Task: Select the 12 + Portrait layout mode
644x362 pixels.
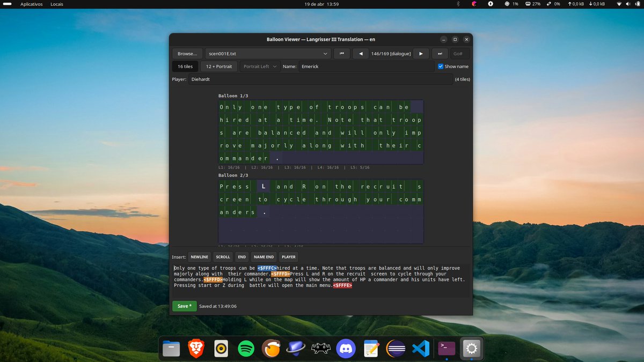Action: [x=219, y=67]
